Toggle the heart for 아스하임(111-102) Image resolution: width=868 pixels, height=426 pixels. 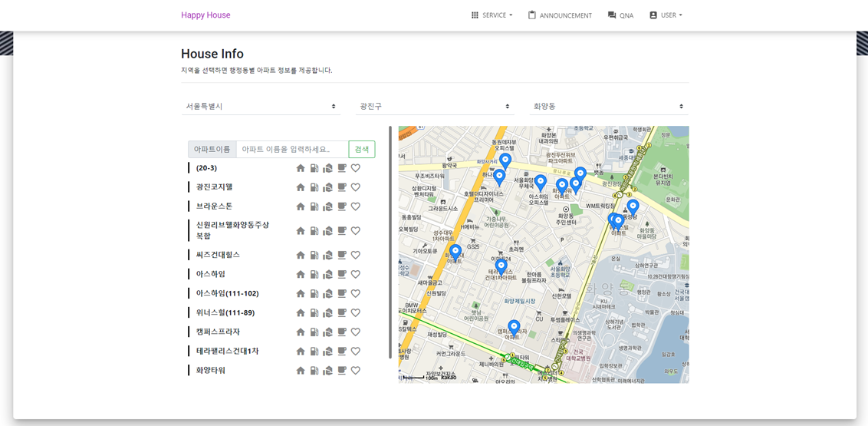355,294
